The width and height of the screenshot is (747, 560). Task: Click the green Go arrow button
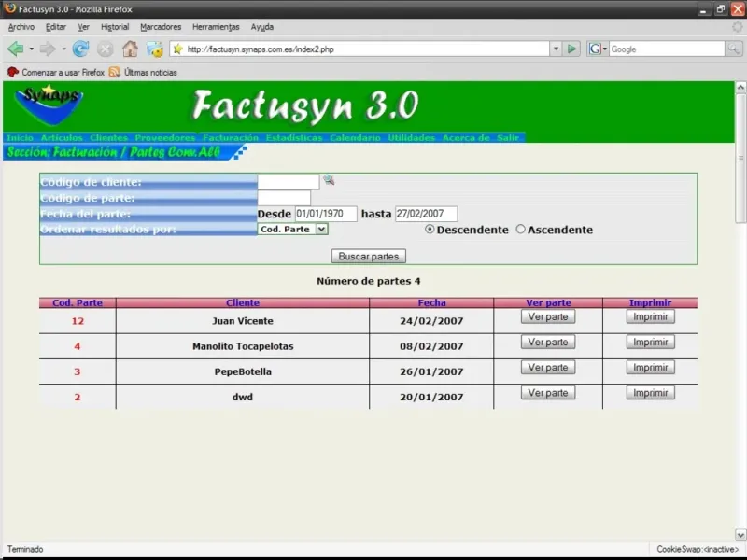pos(571,49)
